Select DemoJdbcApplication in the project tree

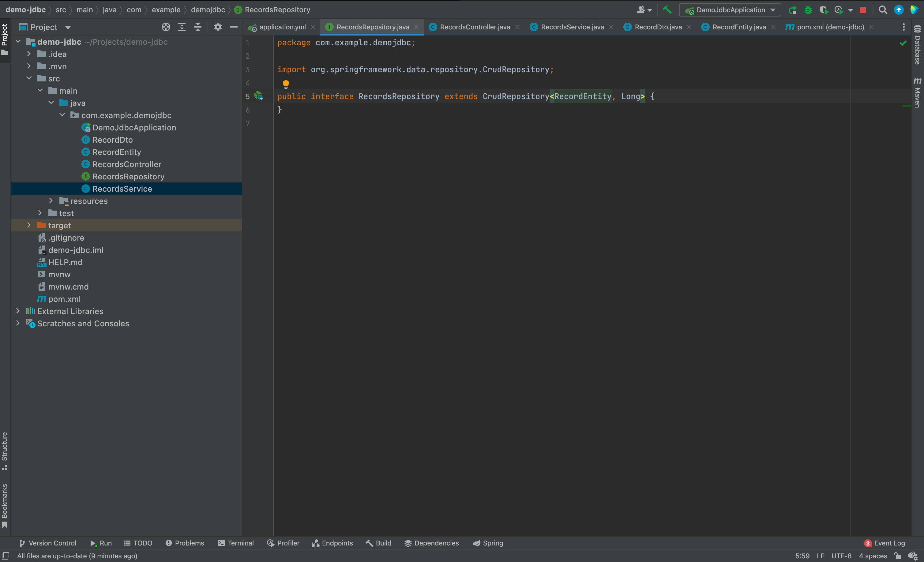click(134, 127)
